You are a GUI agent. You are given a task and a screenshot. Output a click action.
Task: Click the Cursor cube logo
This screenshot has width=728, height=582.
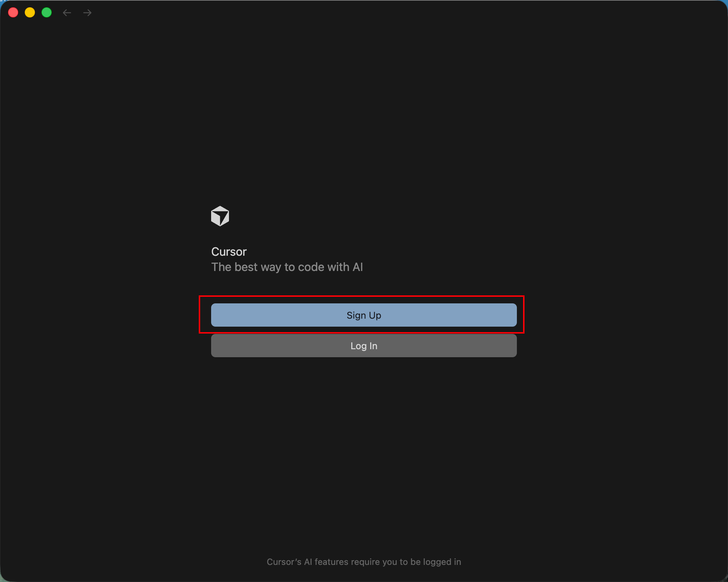pos(220,216)
